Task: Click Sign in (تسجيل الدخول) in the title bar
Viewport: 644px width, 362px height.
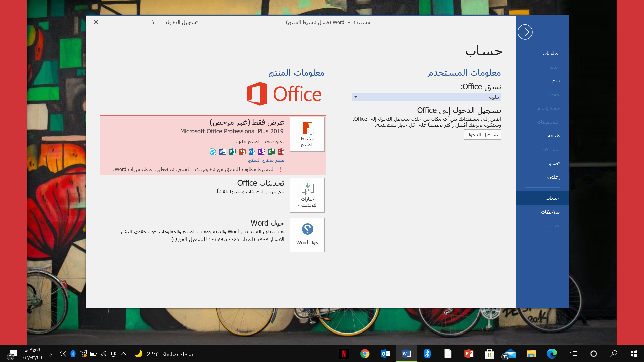Action: pyautogui.click(x=181, y=22)
